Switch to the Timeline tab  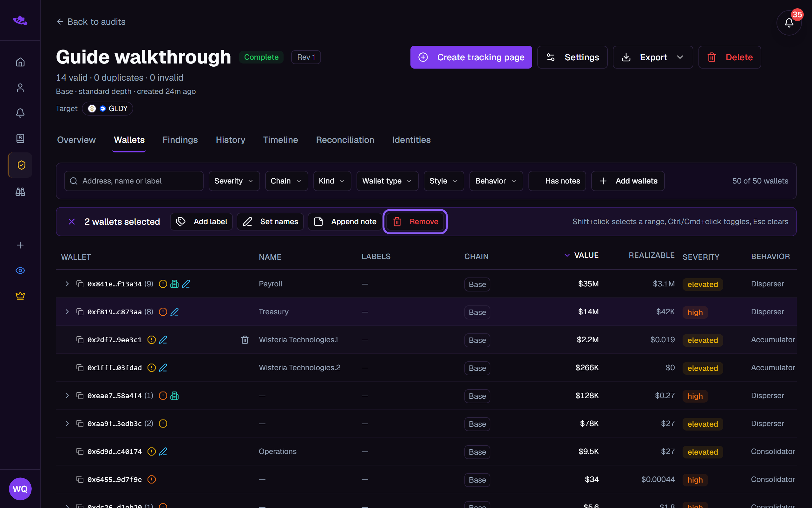(280, 140)
